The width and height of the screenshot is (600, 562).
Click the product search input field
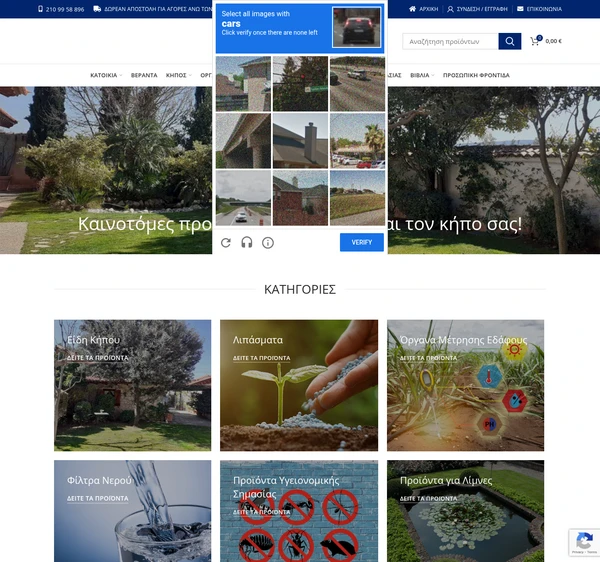point(450,41)
